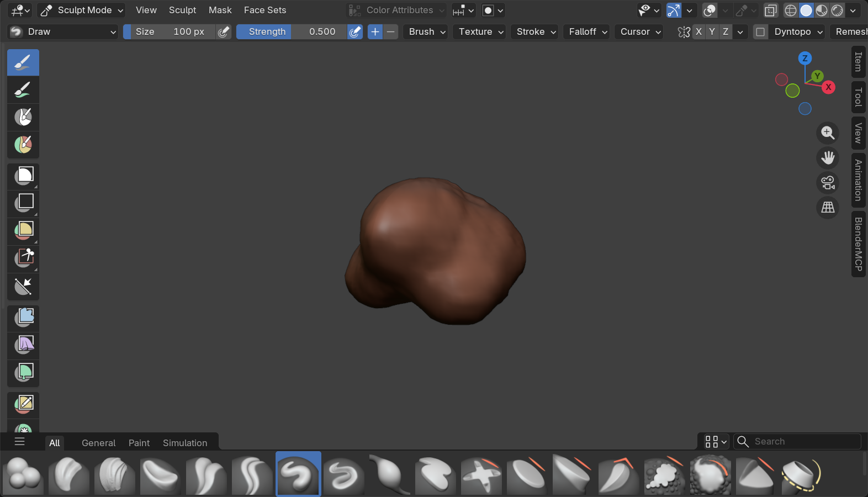This screenshot has height=497, width=868.
Task: Select the Box Hide tool
Action: [23, 204]
